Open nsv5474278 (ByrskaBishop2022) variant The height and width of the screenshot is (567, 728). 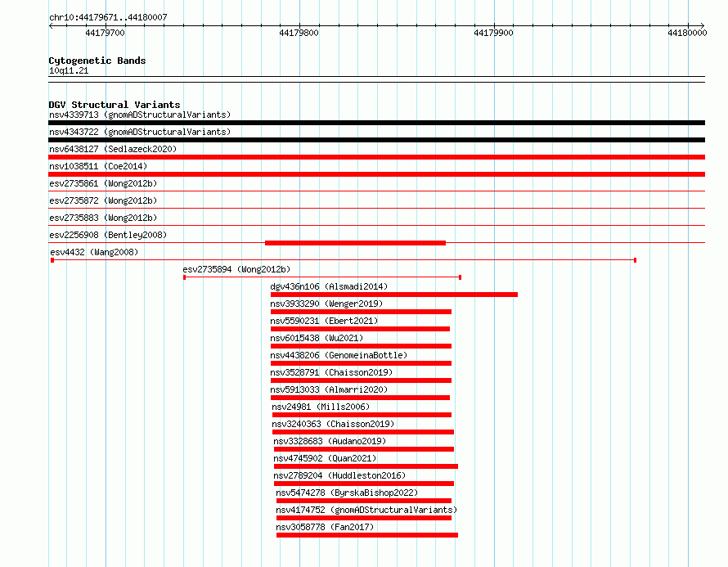pyautogui.click(x=347, y=493)
